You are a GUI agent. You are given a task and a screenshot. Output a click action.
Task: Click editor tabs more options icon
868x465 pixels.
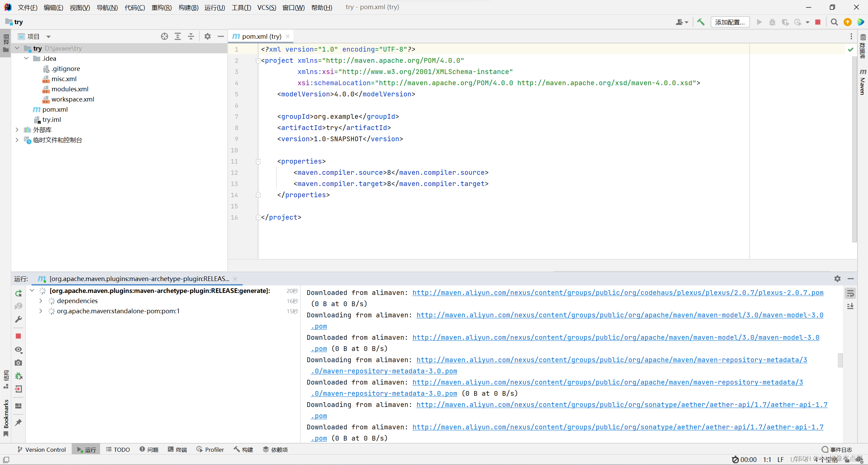851,36
